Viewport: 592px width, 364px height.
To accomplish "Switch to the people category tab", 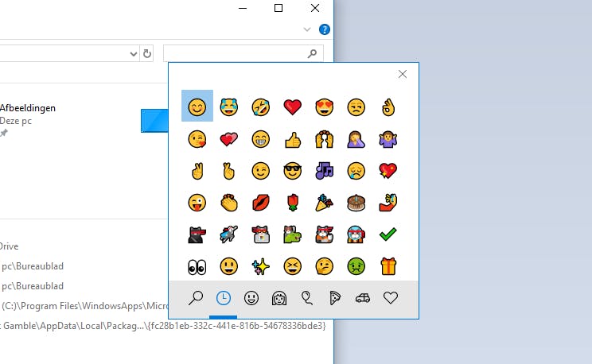I will tap(279, 298).
